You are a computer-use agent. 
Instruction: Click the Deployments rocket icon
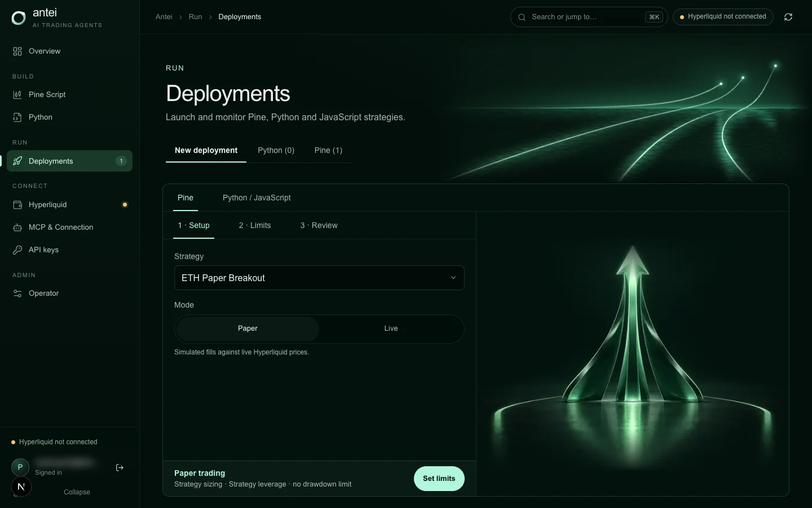17,161
